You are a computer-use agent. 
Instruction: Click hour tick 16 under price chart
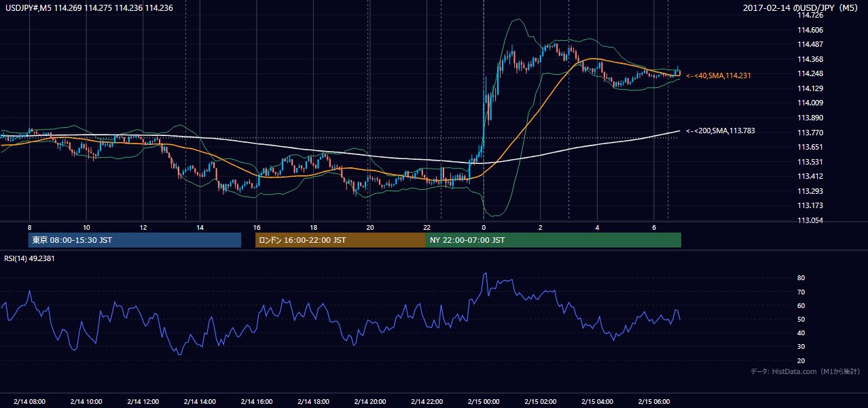pyautogui.click(x=257, y=227)
